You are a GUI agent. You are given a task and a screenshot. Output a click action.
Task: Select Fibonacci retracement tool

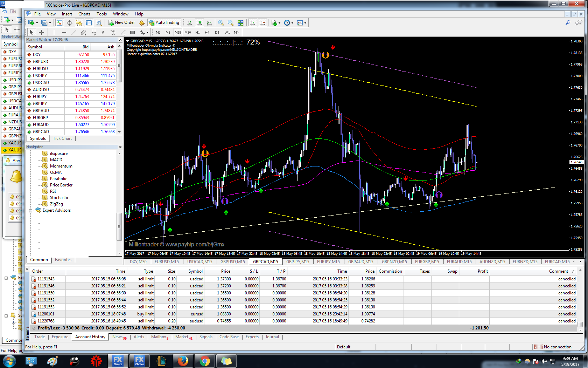93,32
